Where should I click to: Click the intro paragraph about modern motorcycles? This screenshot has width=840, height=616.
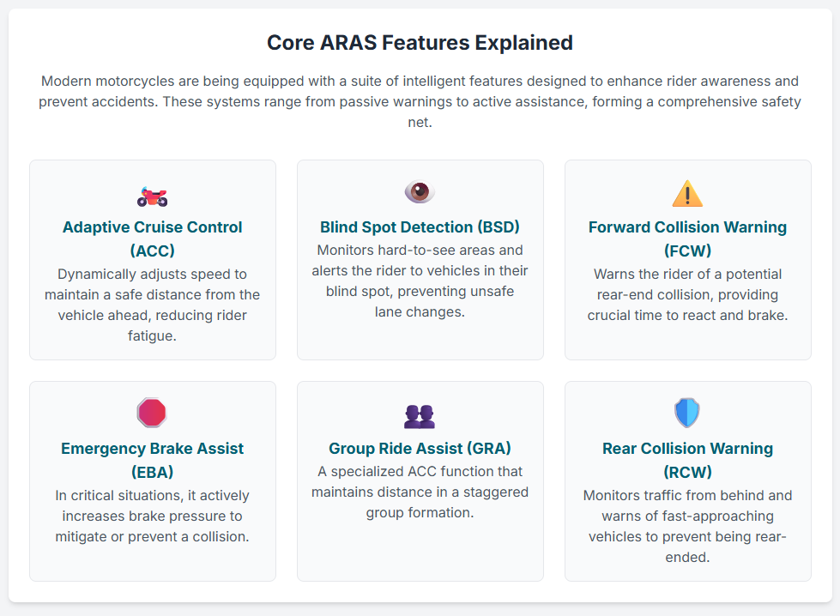point(420,101)
